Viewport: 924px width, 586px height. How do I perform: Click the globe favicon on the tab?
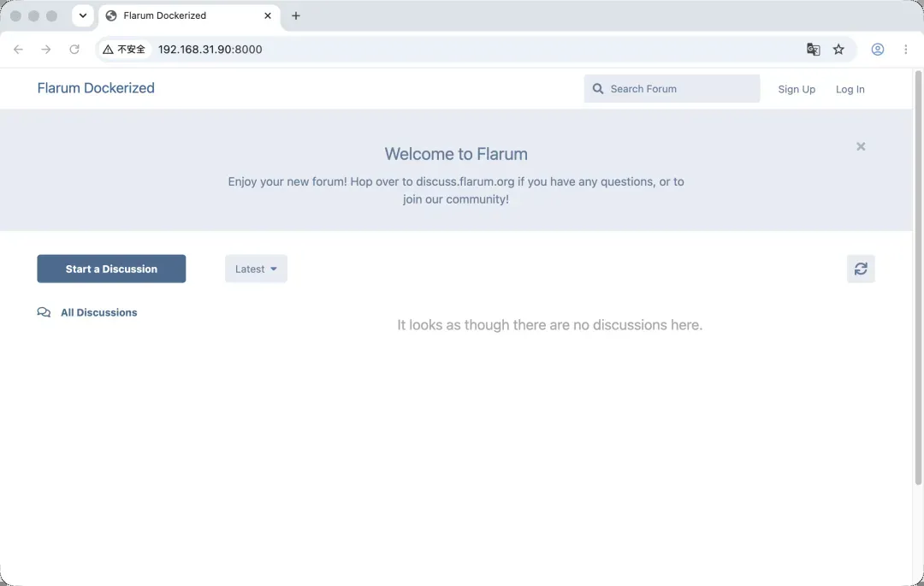110,16
